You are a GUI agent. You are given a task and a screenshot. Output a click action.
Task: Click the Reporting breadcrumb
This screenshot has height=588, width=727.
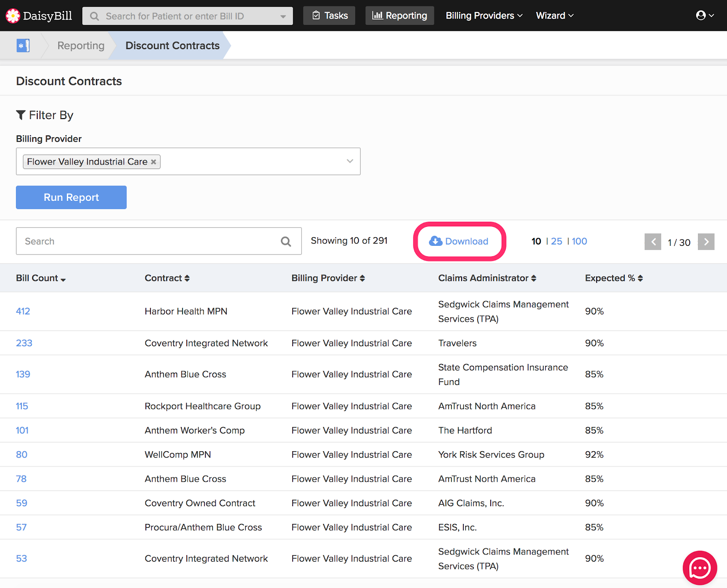click(x=81, y=45)
